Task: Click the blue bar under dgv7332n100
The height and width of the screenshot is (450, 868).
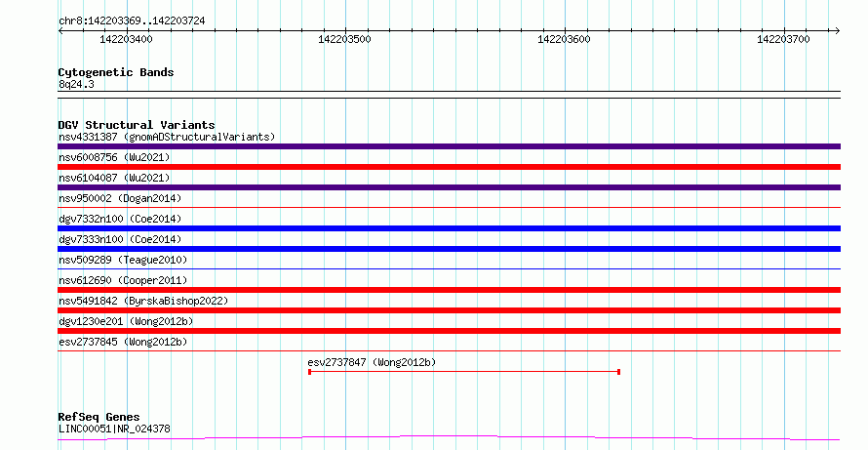Action: [x=449, y=228]
